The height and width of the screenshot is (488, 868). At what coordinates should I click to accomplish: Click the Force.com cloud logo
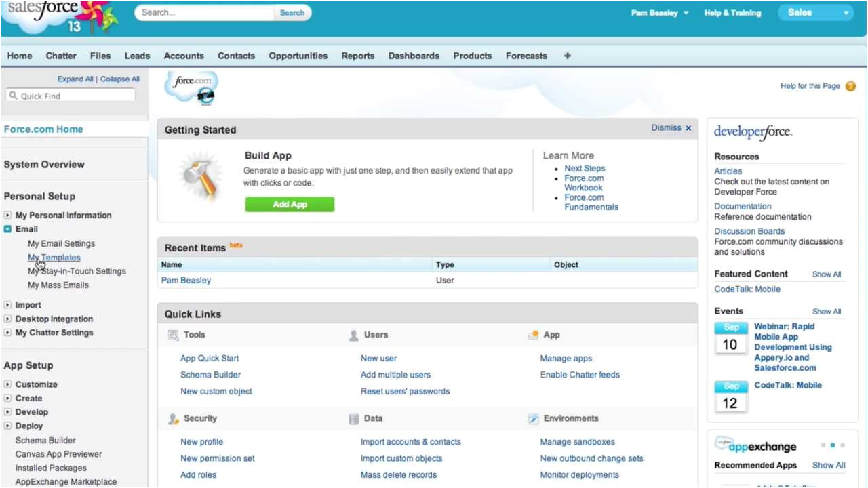tap(192, 87)
